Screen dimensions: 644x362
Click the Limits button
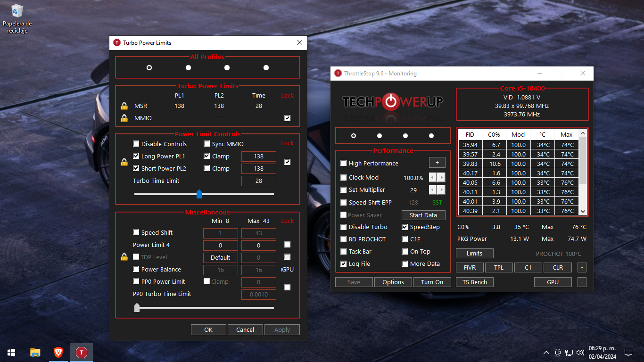coord(475,254)
